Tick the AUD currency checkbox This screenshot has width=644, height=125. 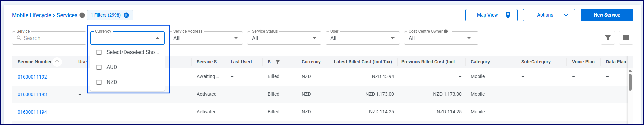click(x=99, y=67)
